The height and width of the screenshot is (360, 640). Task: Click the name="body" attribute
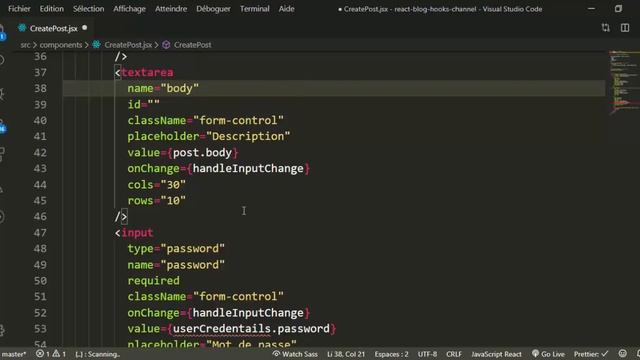(163, 88)
